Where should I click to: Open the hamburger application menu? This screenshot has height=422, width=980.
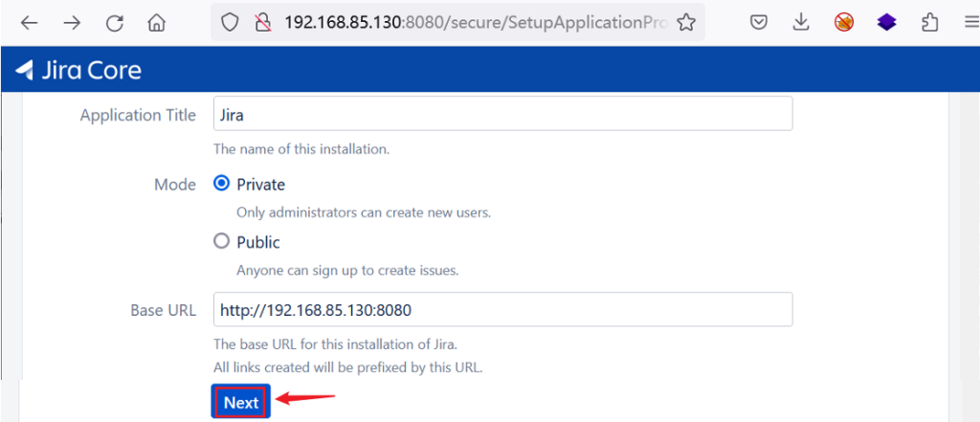[x=970, y=23]
